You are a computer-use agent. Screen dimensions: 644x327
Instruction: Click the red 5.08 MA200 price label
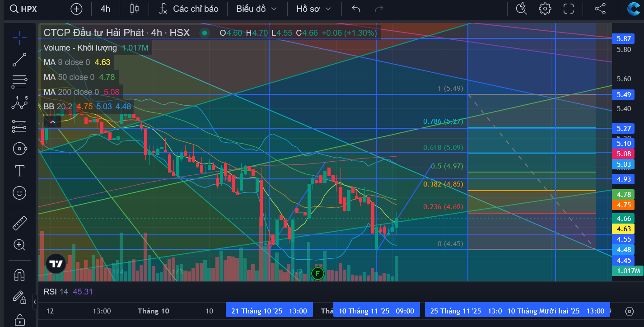[x=623, y=154]
